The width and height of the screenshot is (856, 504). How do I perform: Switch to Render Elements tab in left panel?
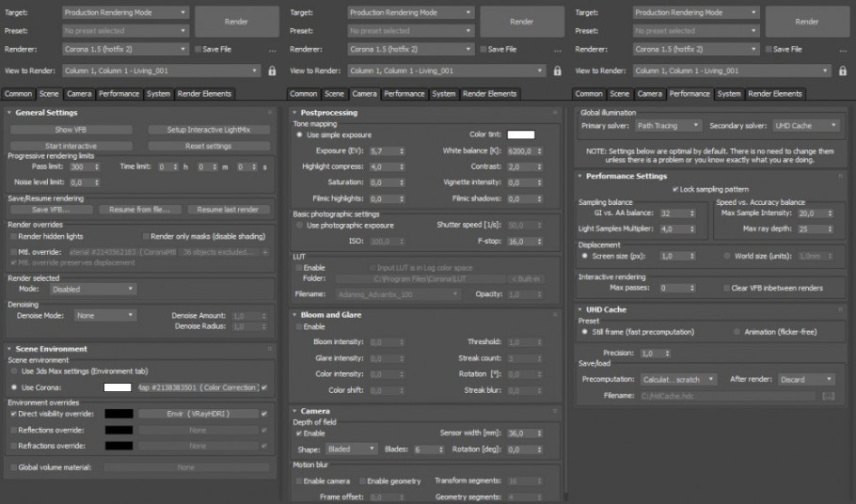[204, 94]
